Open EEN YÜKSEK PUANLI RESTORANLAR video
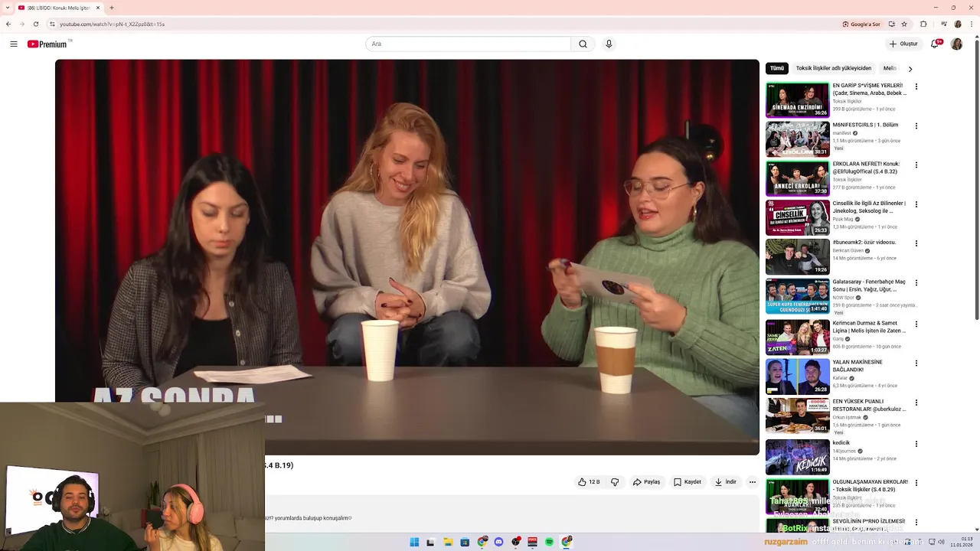 point(869,405)
